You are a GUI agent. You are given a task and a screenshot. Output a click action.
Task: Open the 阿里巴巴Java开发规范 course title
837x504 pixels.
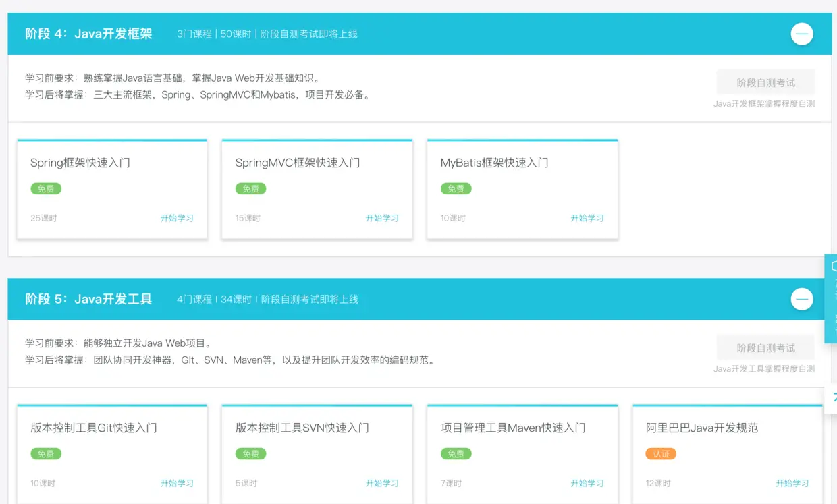pos(702,428)
